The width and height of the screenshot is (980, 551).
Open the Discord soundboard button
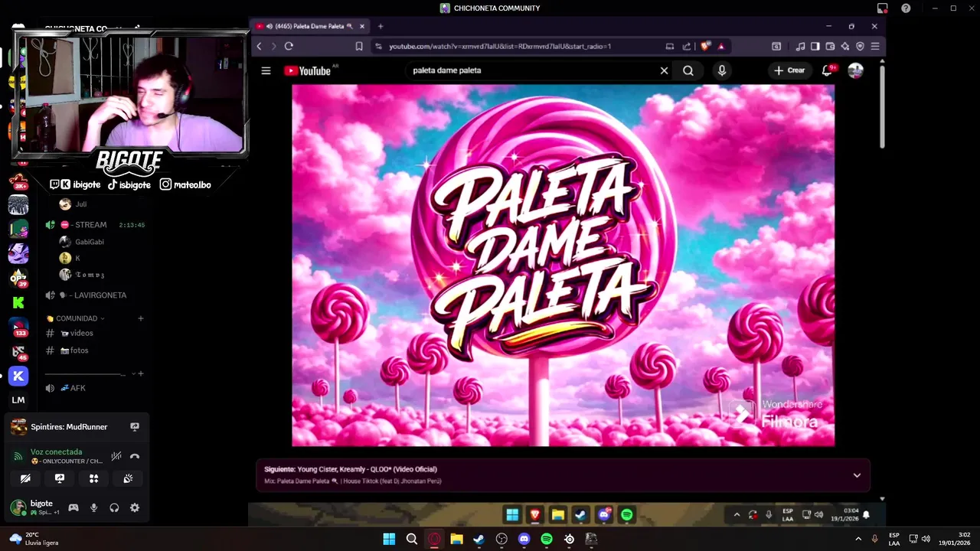click(128, 478)
